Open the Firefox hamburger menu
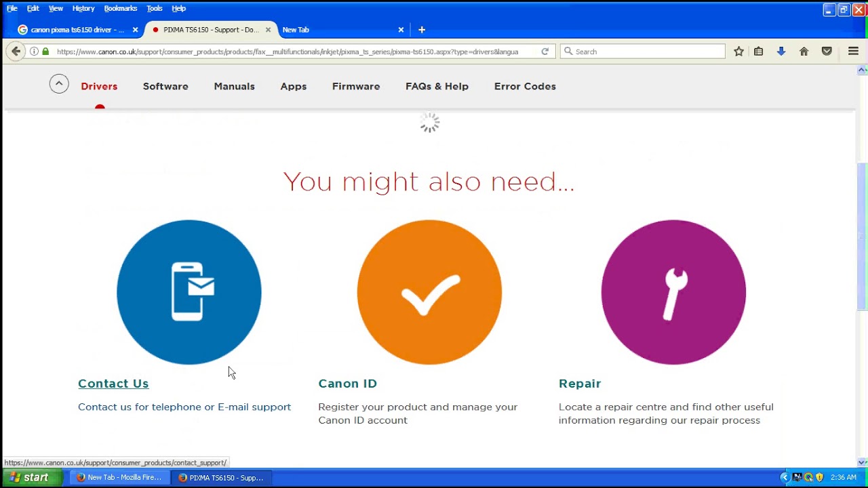Image resolution: width=868 pixels, height=488 pixels. (x=853, y=52)
